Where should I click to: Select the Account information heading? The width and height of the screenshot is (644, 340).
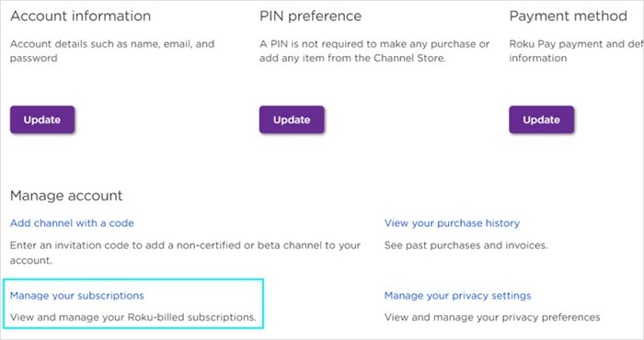81,16
